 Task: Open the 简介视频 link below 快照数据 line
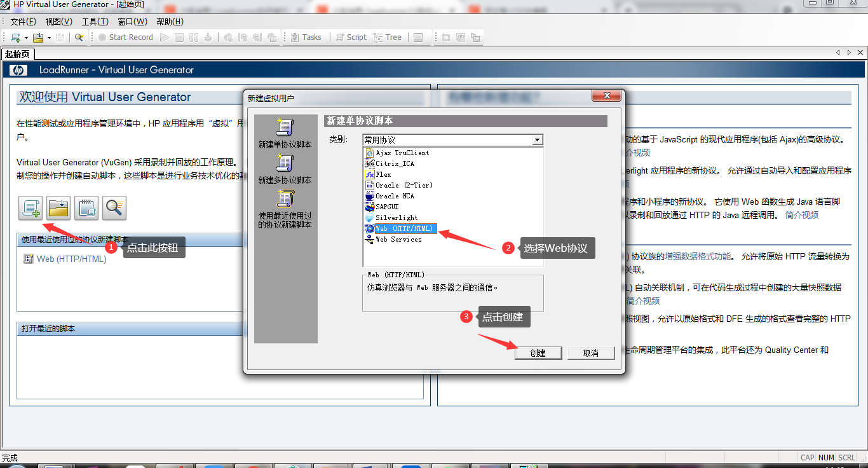[643, 301]
